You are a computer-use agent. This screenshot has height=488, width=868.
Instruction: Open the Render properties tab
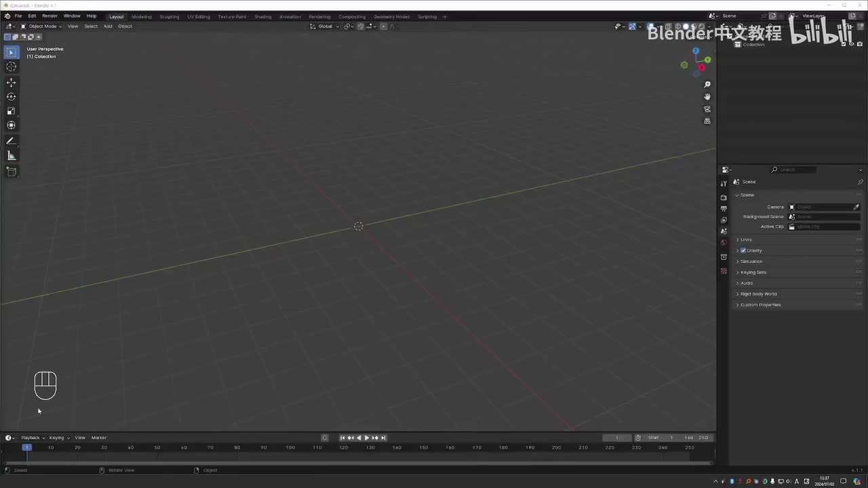[x=724, y=197]
